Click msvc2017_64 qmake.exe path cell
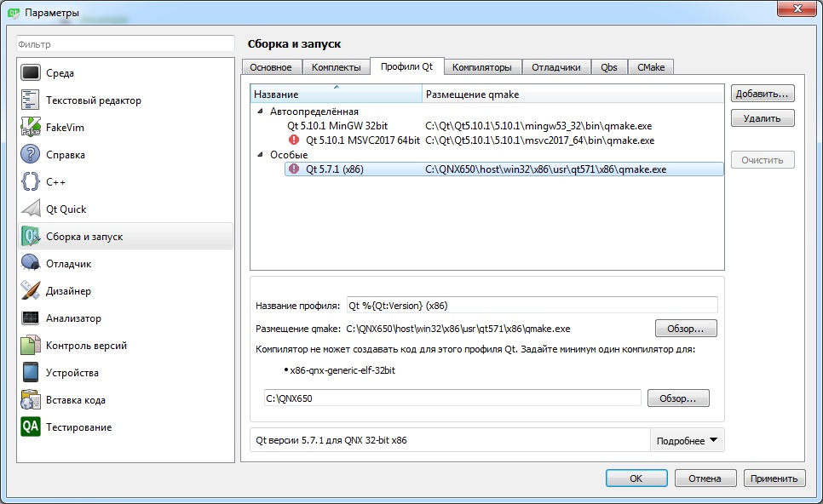 tap(539, 140)
